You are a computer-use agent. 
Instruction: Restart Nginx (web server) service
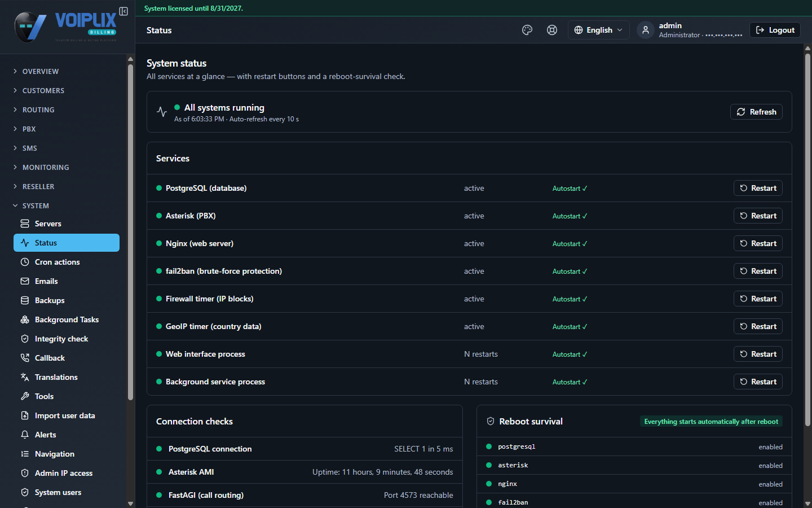(x=758, y=243)
